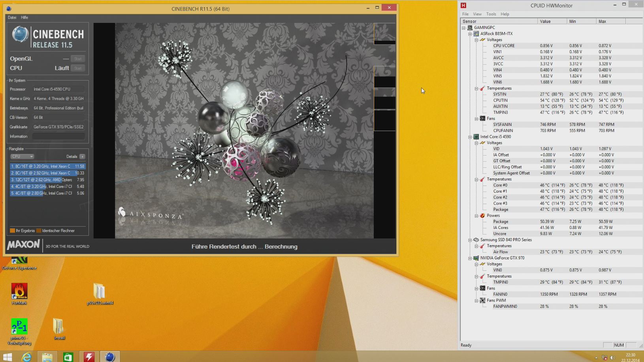
Task: Click the Cinebench render preview image
Action: 244,130
